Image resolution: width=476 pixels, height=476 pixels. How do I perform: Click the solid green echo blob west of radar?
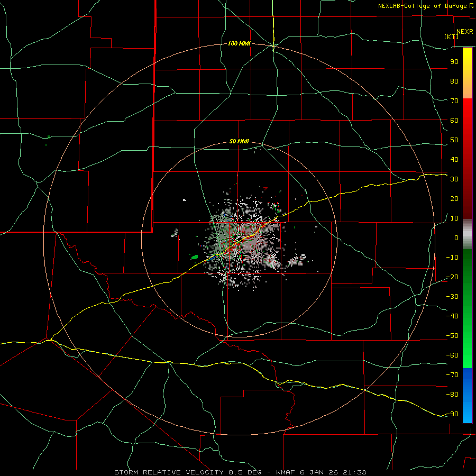[x=195, y=257]
